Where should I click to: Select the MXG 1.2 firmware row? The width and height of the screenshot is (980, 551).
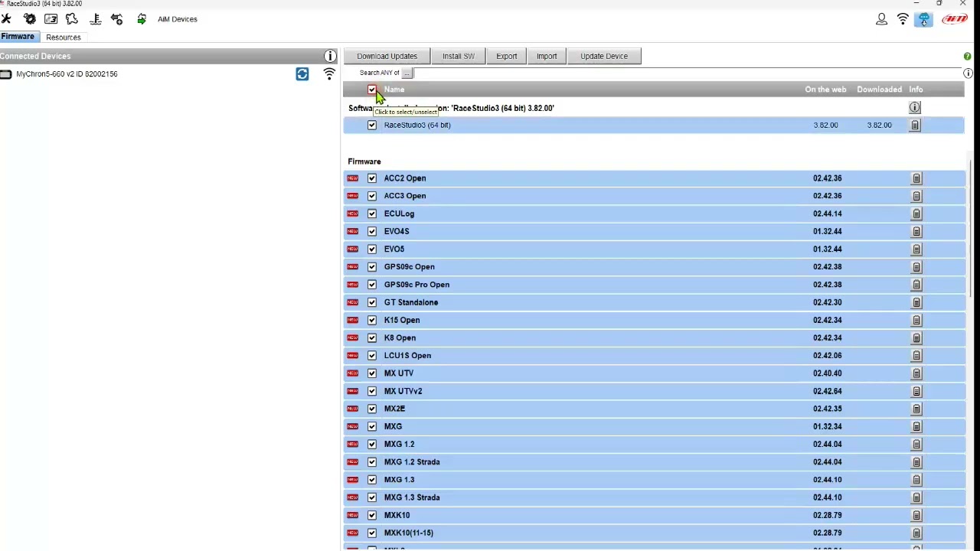[x=654, y=444]
